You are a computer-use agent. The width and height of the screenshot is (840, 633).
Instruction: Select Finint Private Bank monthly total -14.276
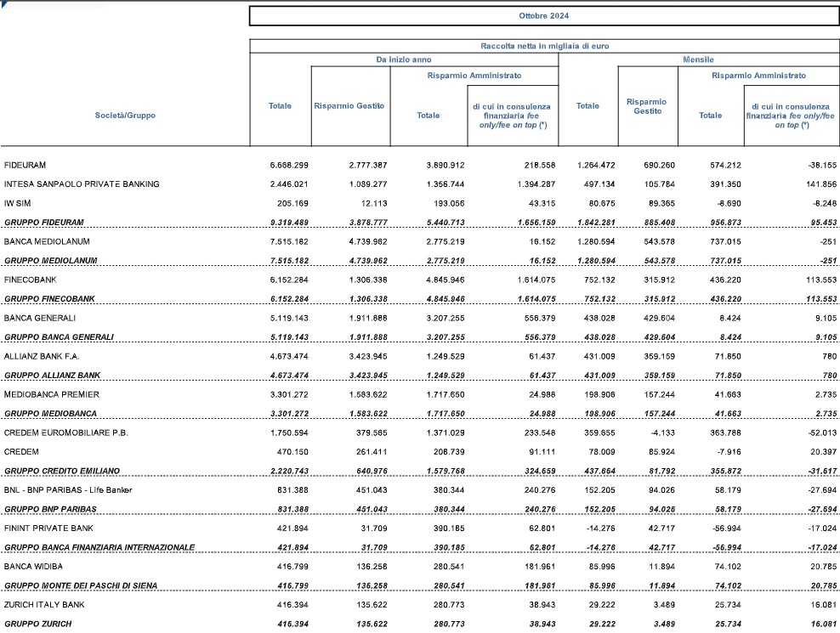(601, 528)
